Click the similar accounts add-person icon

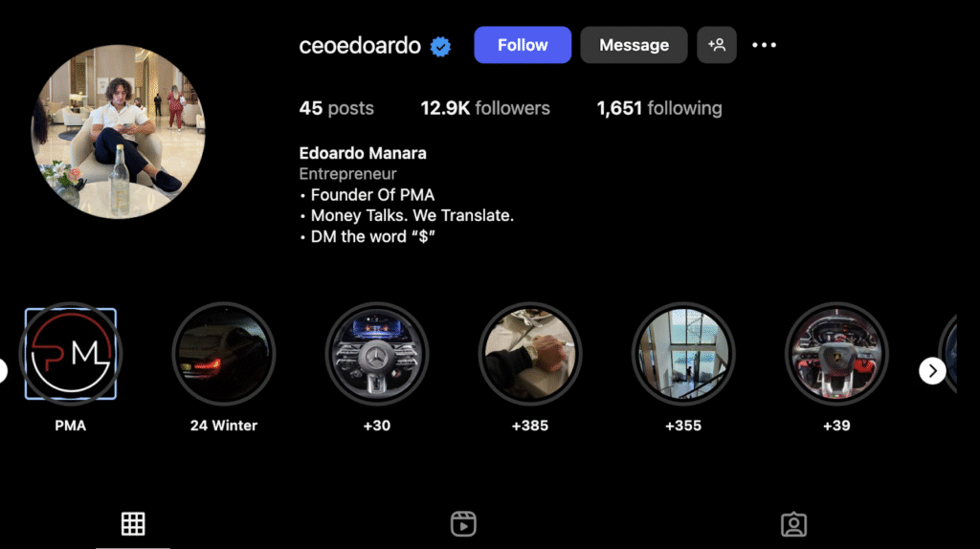tap(717, 45)
